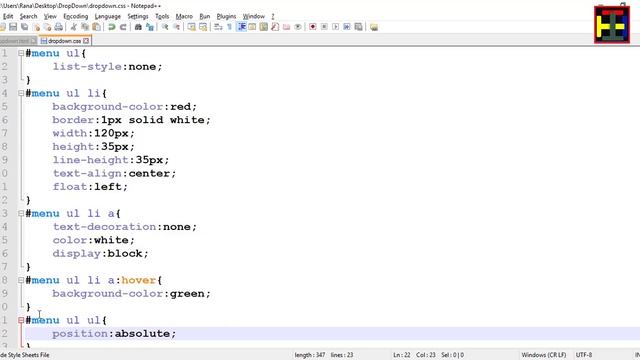
Task: Click the Redo arrow icon
Action: click(x=123, y=27)
